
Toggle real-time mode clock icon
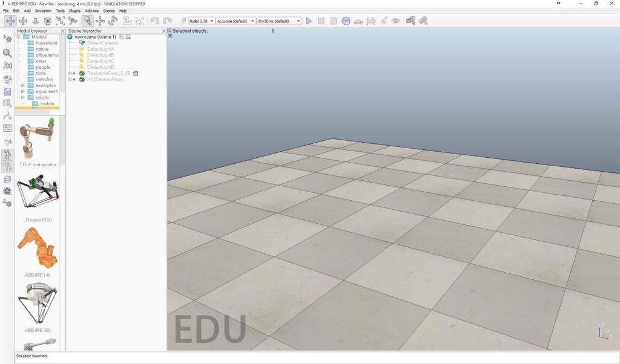(346, 21)
